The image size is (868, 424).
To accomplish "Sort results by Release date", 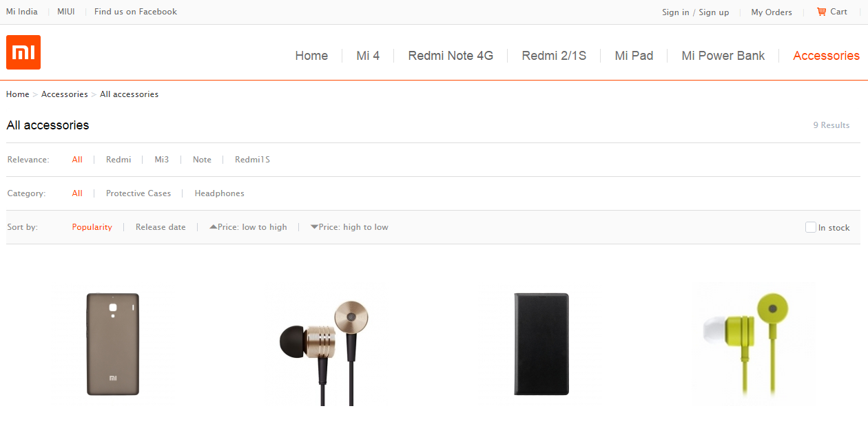I will pos(161,227).
